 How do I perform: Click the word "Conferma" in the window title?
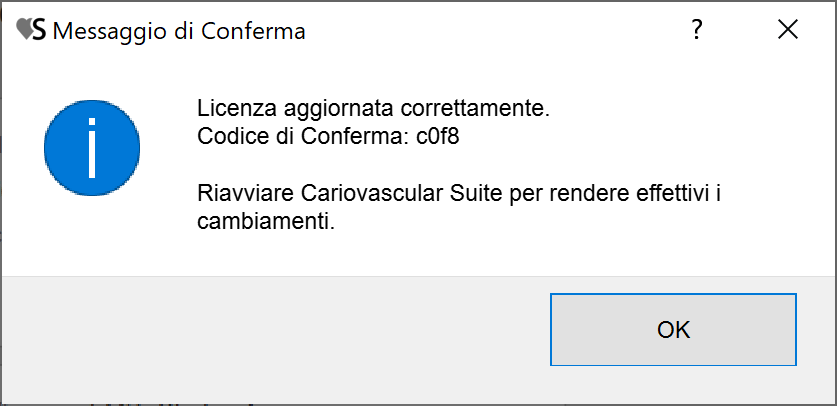pyautogui.click(x=254, y=32)
